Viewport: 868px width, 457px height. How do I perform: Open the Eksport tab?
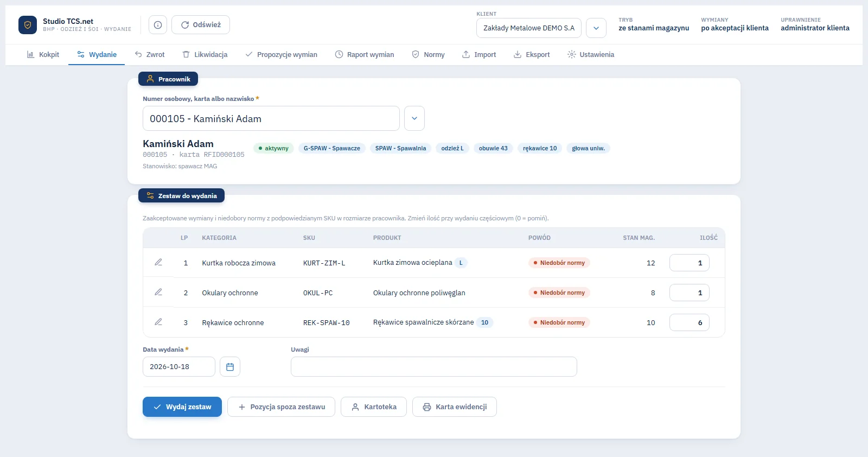click(532, 54)
